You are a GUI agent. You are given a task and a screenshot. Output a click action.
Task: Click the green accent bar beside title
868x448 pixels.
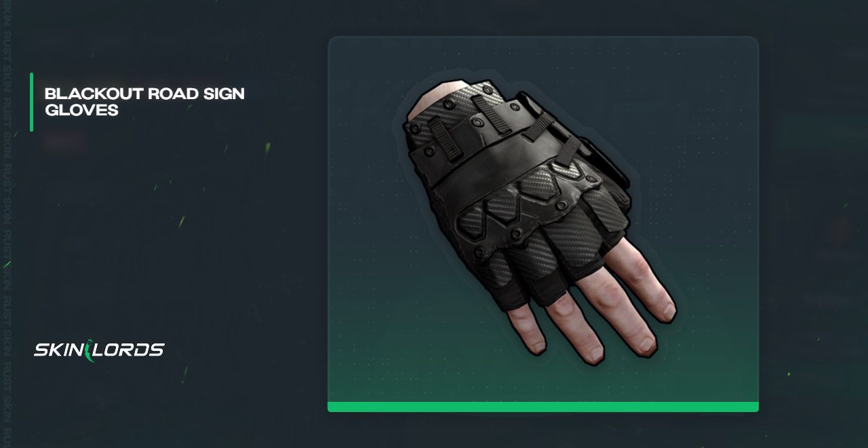32,102
